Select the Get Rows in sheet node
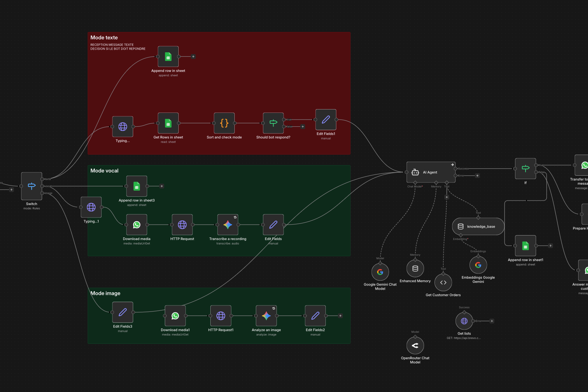Viewport: 588px width, 392px height. [168, 123]
